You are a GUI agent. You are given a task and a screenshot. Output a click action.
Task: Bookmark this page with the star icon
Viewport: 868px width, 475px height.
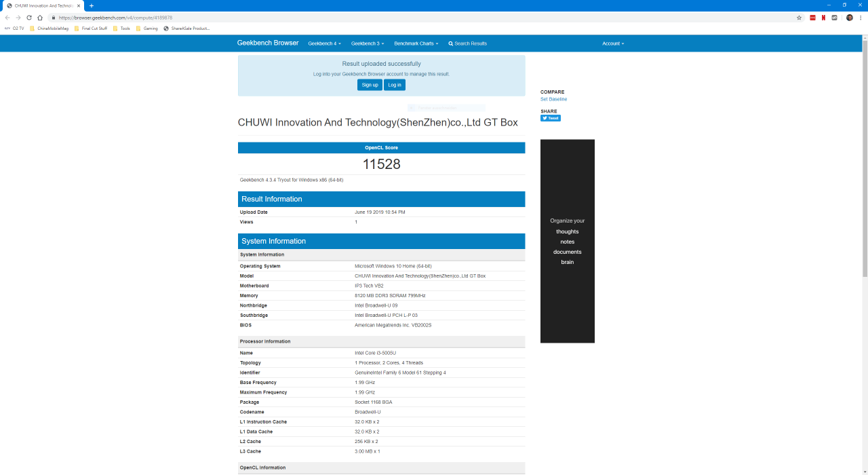coord(799,18)
